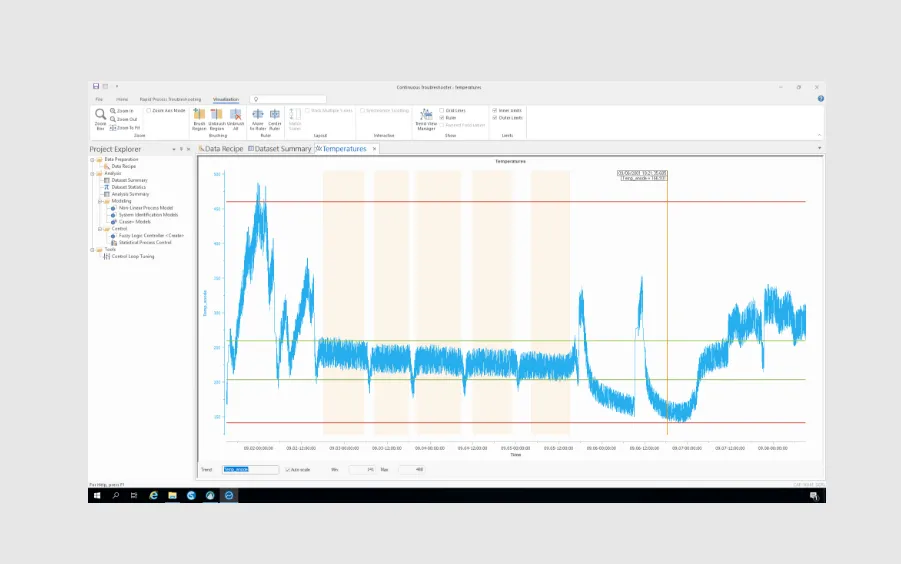
Task: Click the Zoom Out tool
Action: (x=123, y=119)
